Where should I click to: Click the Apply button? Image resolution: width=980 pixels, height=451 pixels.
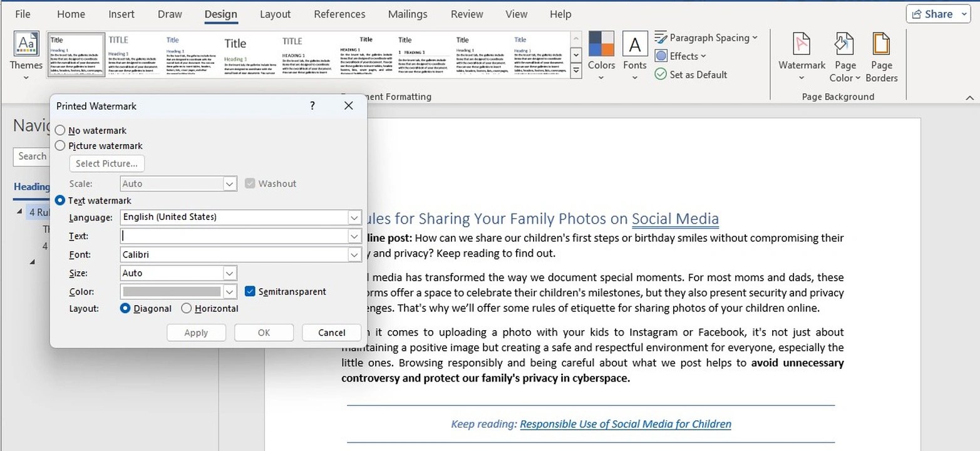[196, 332]
